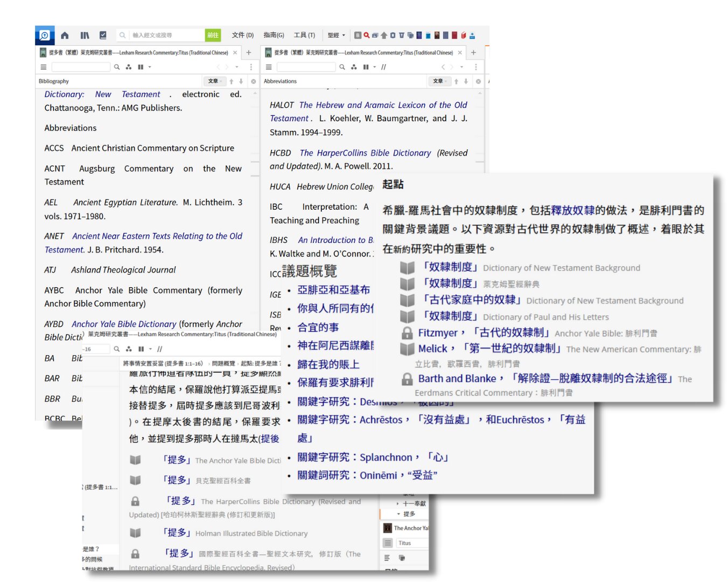The image size is (728, 583).
Task: Toggle column layout icon in right panel
Action: pyautogui.click(x=366, y=67)
